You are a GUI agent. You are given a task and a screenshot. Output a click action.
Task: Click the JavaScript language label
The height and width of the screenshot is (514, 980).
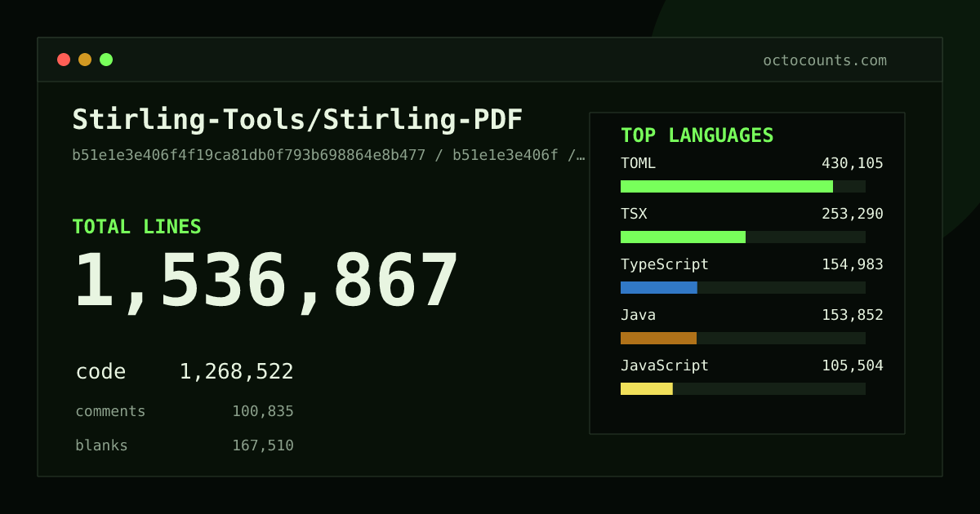point(665,366)
